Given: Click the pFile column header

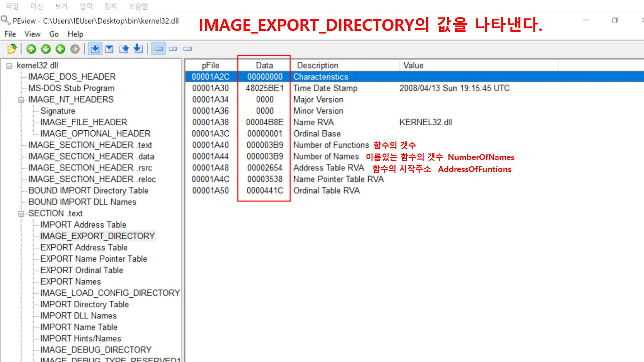Looking at the screenshot, I should point(211,65).
